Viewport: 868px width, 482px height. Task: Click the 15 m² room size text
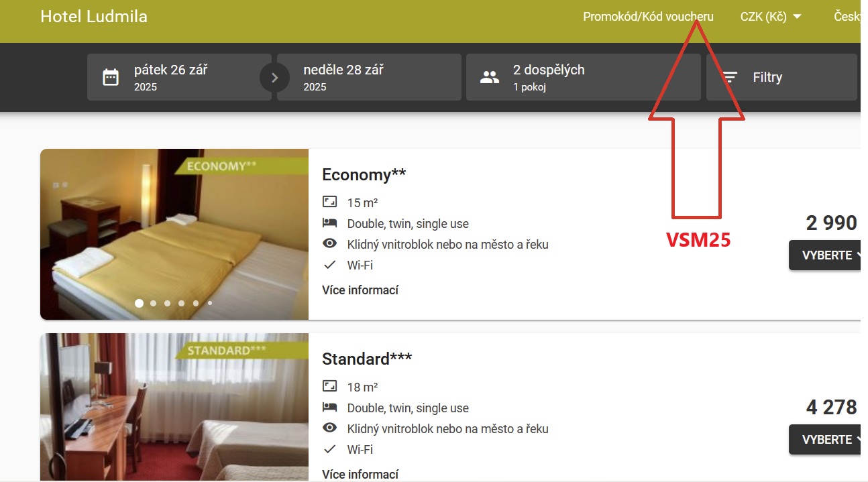click(x=363, y=202)
